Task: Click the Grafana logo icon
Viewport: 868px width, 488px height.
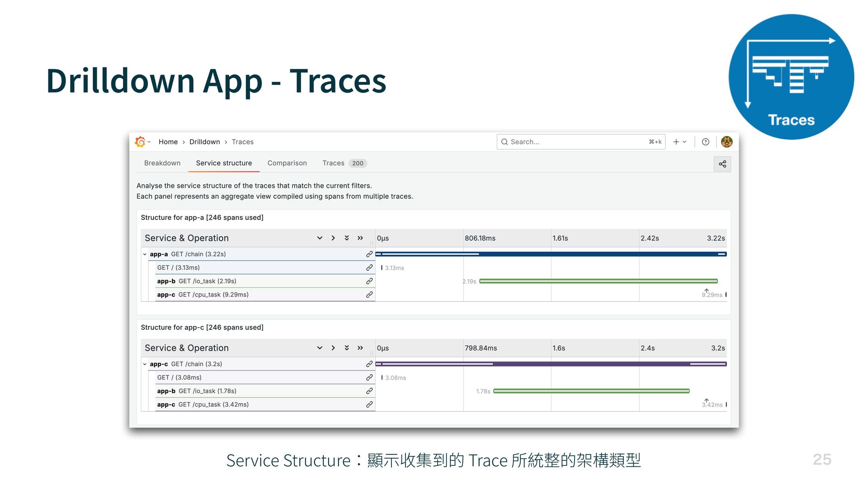Action: 140,142
